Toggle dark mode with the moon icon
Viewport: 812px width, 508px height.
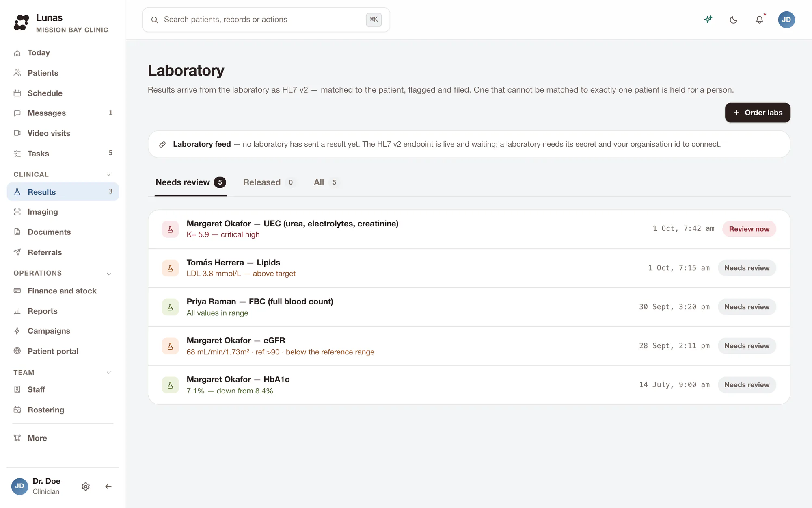coord(733,20)
